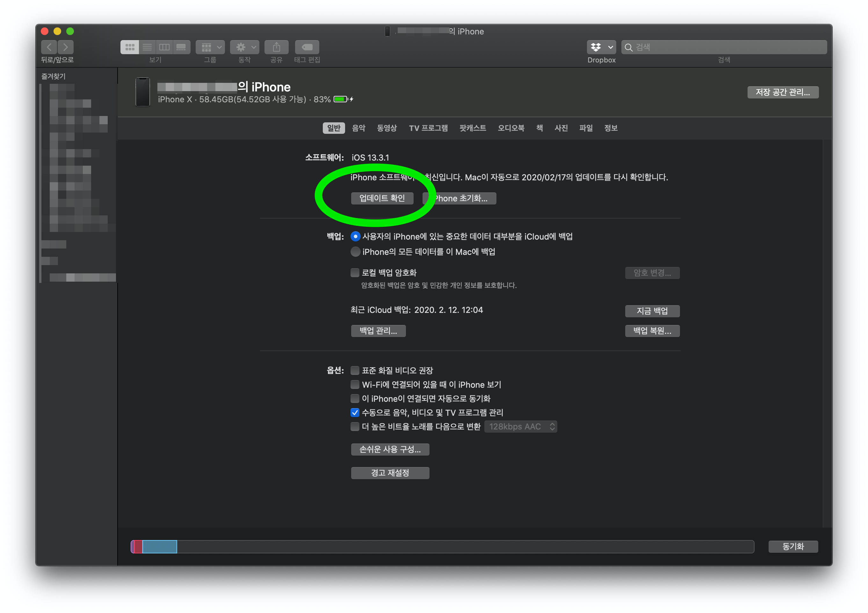Image resolution: width=868 pixels, height=613 pixels.
Task: Go back with the left arrow button
Action: click(49, 47)
